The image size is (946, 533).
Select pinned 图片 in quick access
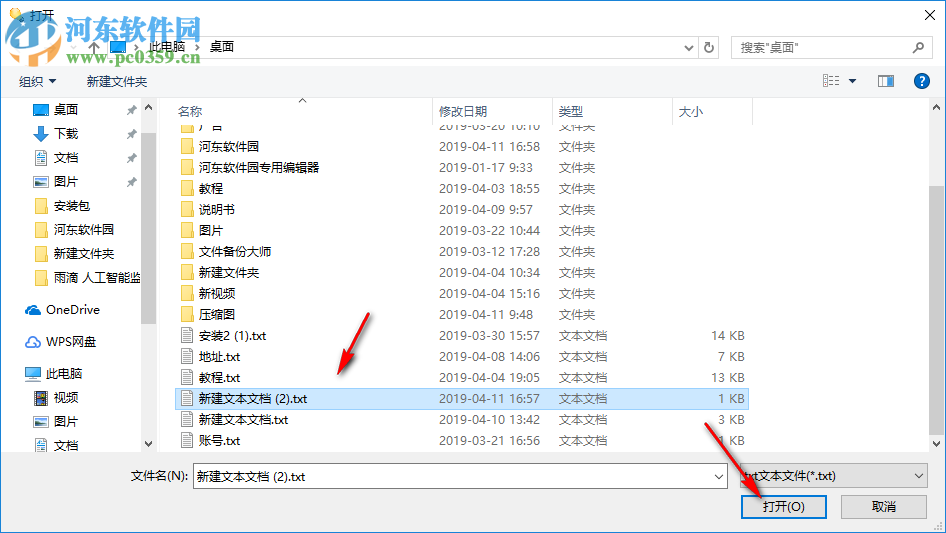[66, 182]
